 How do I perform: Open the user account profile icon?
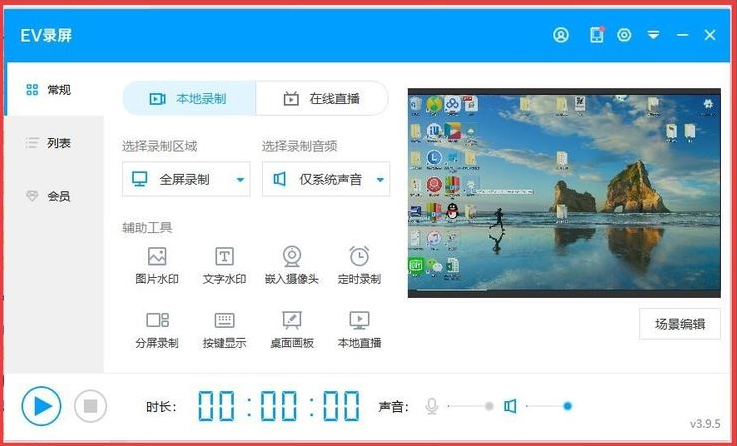pyautogui.click(x=561, y=35)
